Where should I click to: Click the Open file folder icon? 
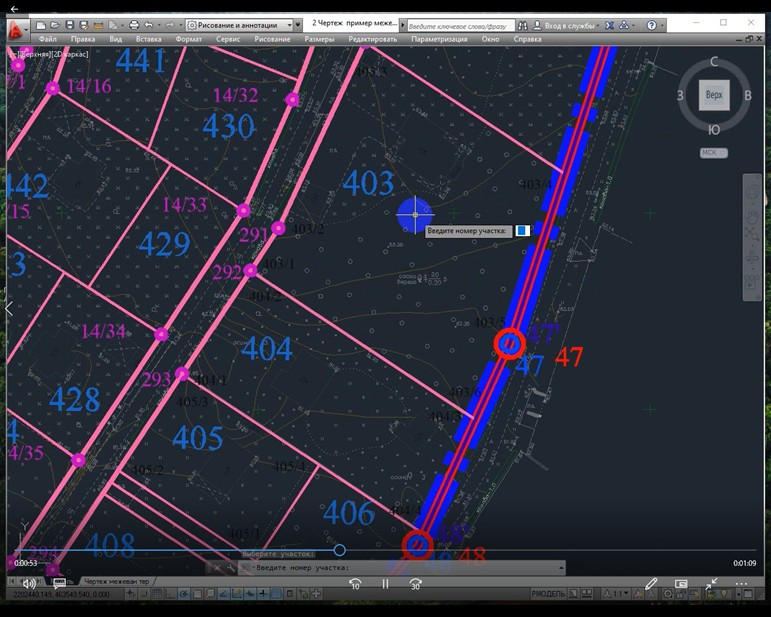[55, 25]
